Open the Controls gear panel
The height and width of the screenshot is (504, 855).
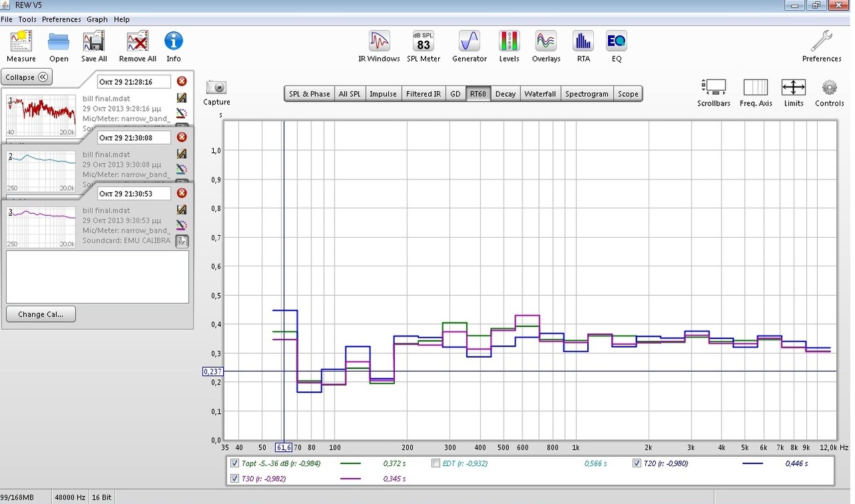829,87
